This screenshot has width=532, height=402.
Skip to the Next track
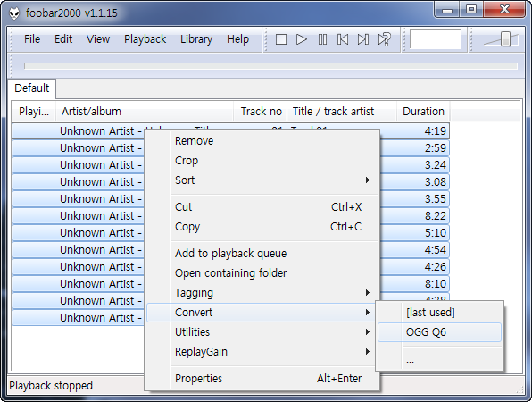click(x=363, y=39)
